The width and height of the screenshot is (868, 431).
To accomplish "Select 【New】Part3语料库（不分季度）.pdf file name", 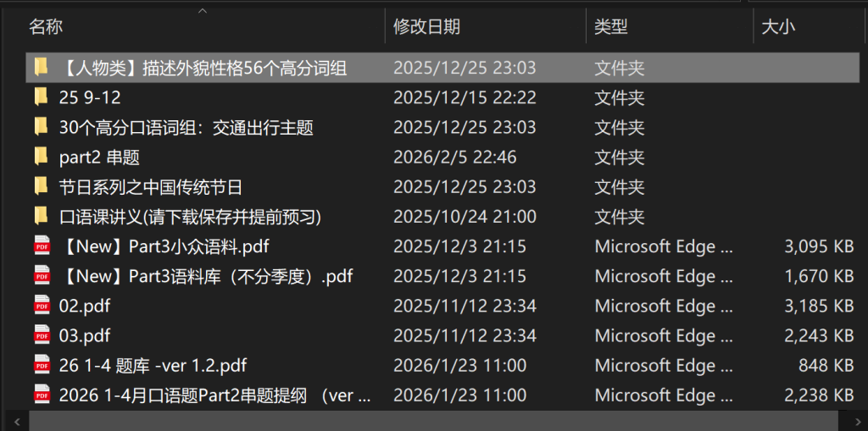I will [206, 276].
